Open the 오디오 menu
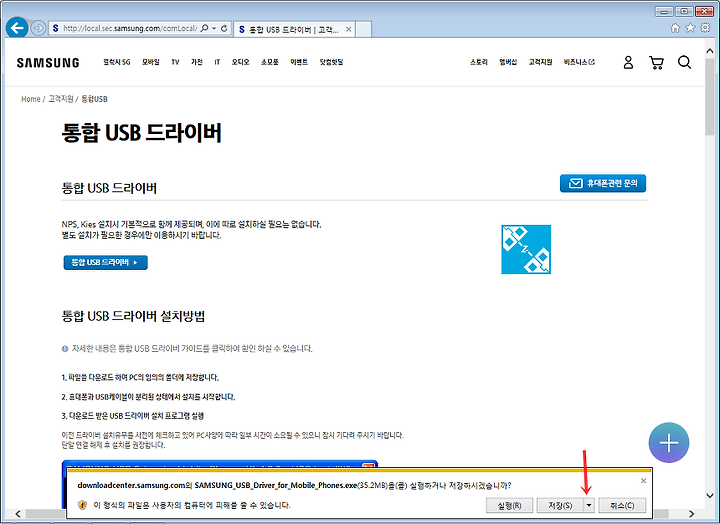The height and width of the screenshot is (524, 720). click(x=240, y=62)
